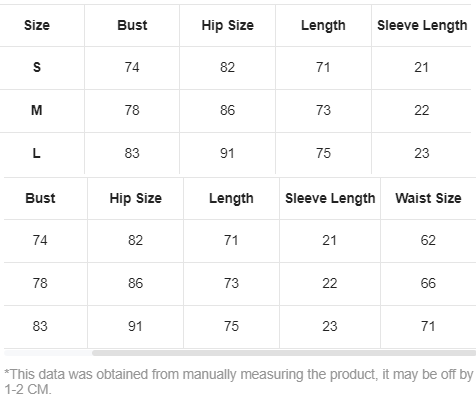The width and height of the screenshot is (476, 398).
Task: Select the L size row label
Action: (x=37, y=153)
